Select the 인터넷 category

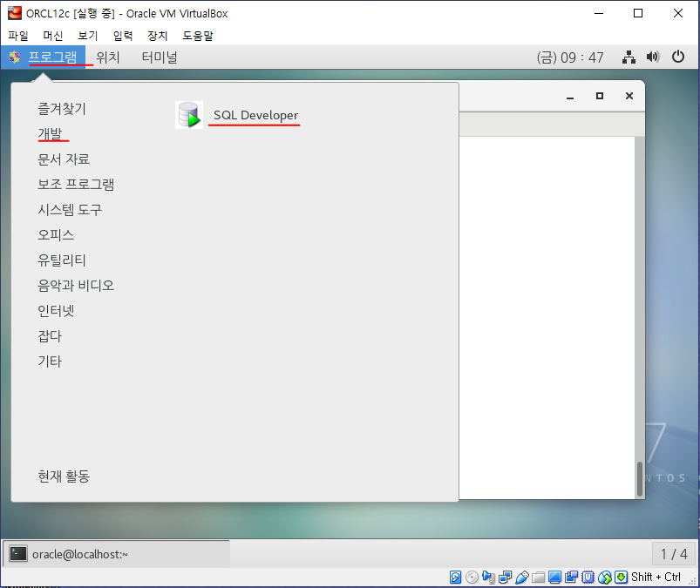click(56, 310)
